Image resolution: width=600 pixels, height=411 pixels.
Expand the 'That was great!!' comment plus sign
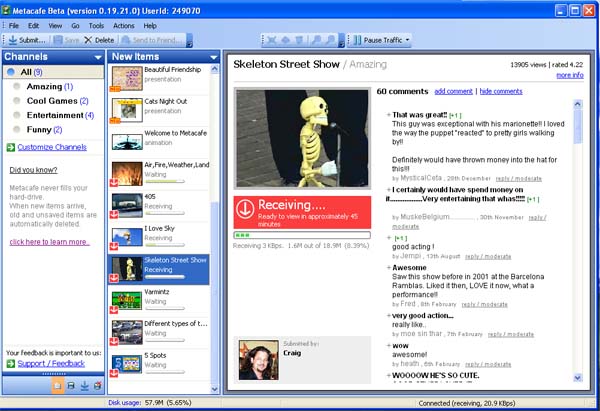(388, 114)
